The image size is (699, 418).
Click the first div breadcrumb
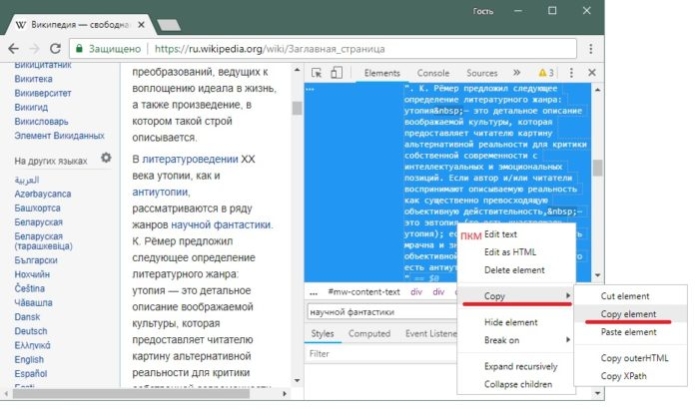416,292
